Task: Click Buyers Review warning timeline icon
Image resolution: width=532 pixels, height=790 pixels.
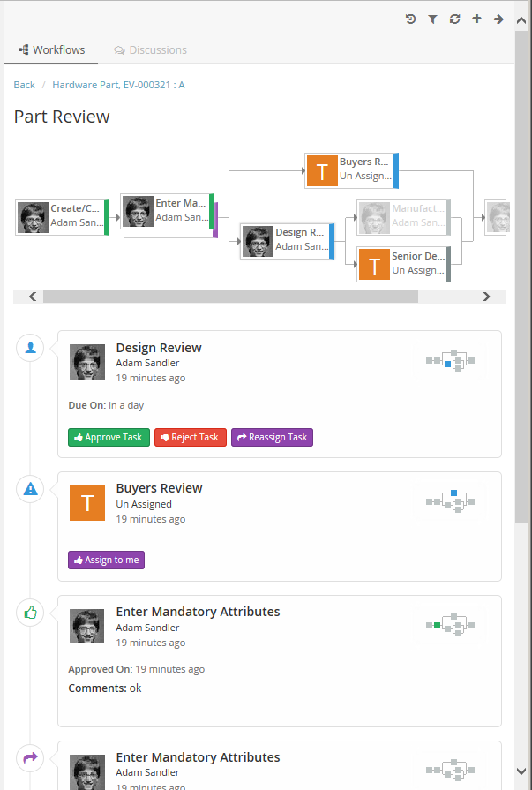Action: (30, 488)
